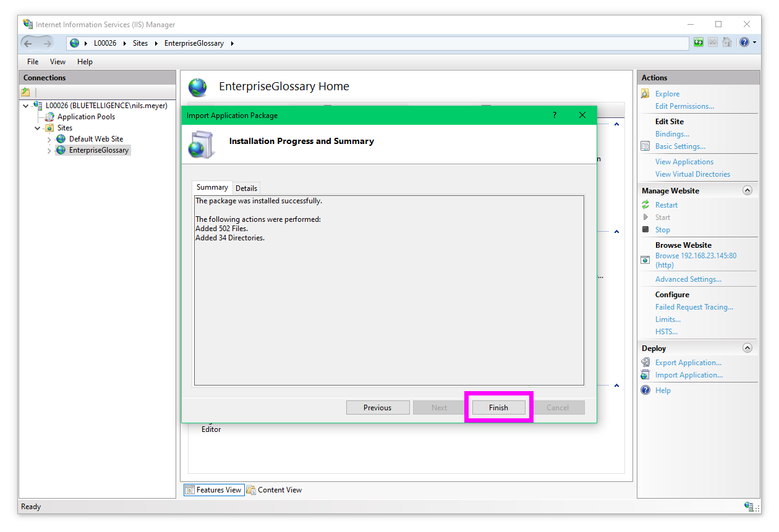779x532 pixels.
Task: Open the File menu
Action: [x=33, y=62]
